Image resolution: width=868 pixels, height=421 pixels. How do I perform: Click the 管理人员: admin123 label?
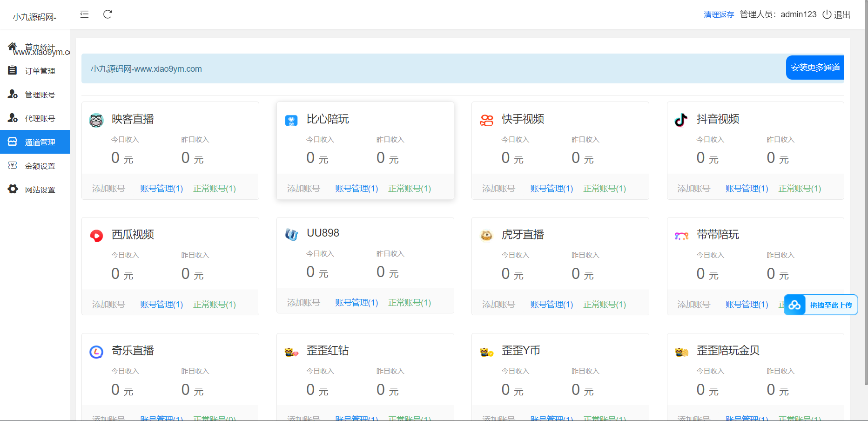(778, 14)
